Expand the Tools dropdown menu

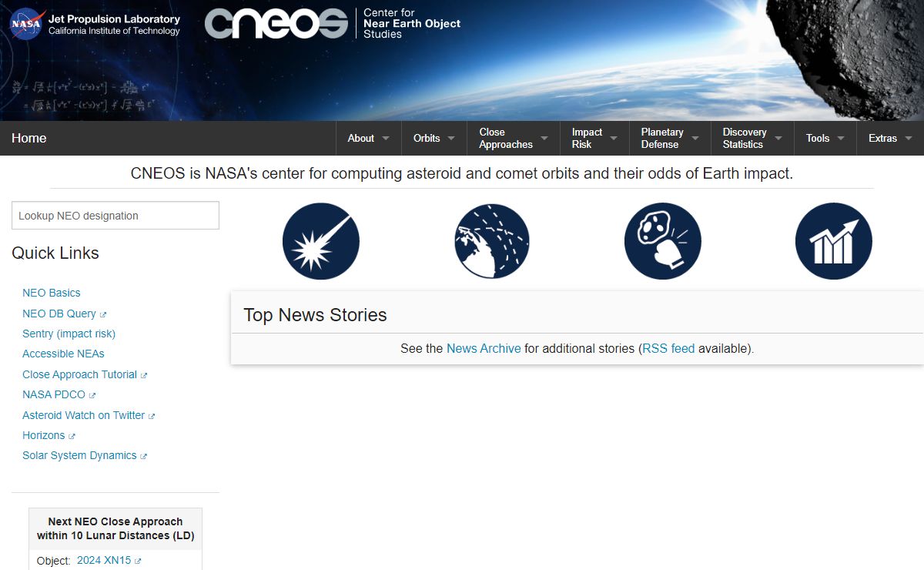(x=825, y=138)
